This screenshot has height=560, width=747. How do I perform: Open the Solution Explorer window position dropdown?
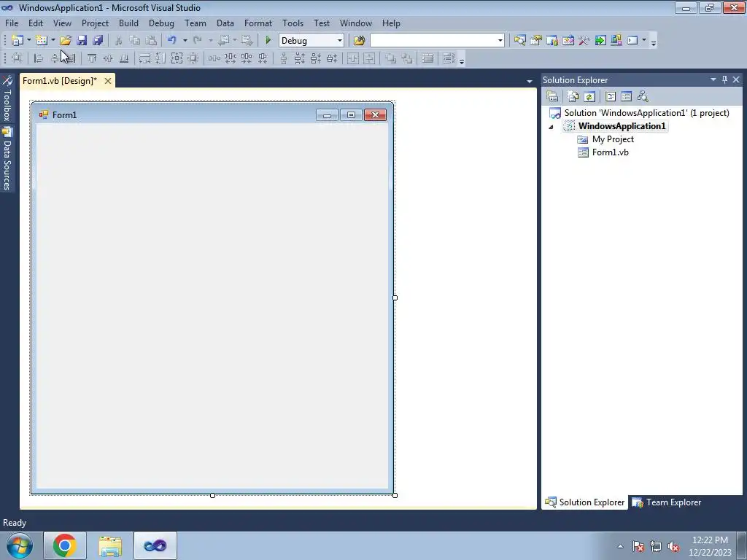point(713,79)
